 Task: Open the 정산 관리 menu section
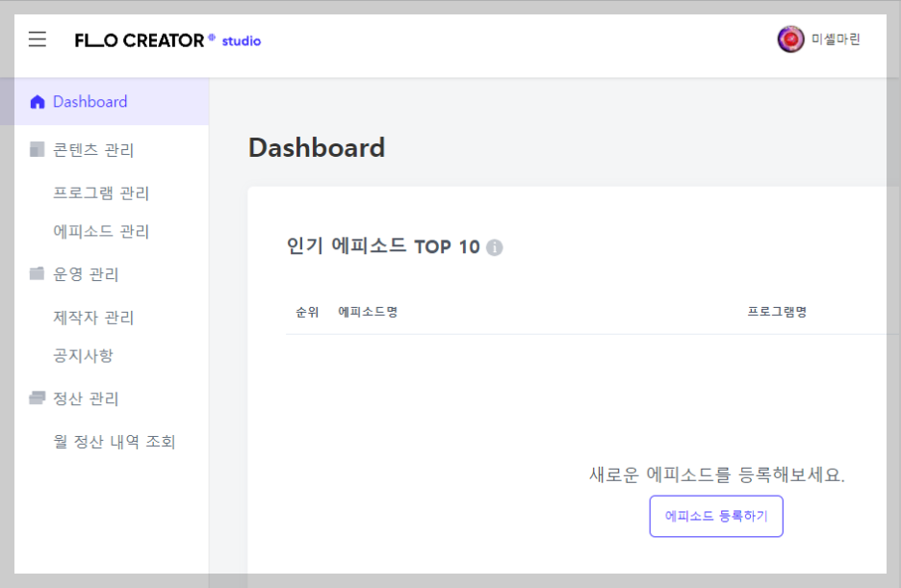coord(86,398)
